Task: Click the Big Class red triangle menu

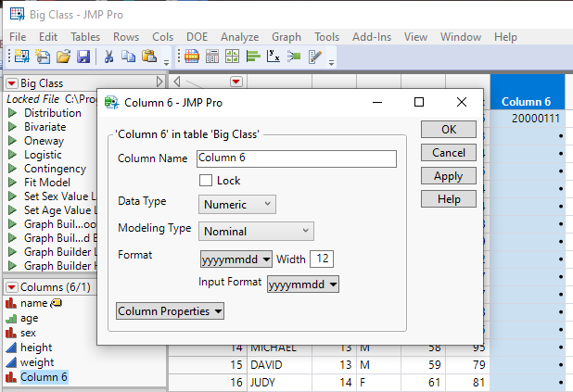Action: click(12, 83)
